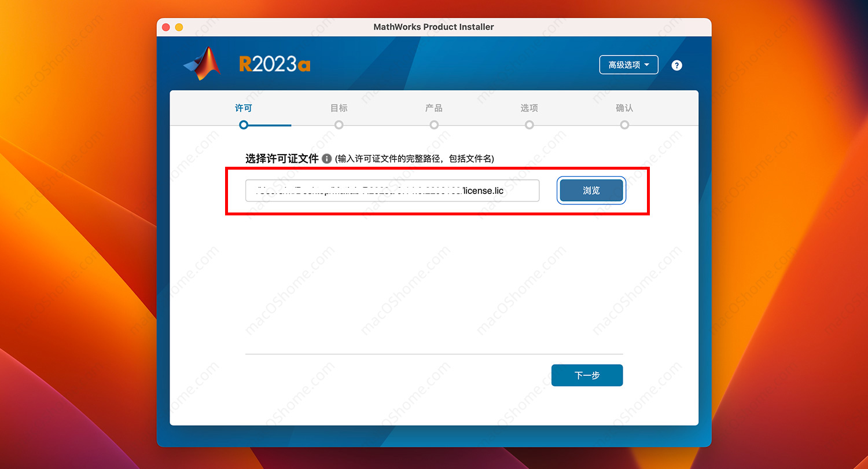
Task: Click the 浏览 button
Action: coord(591,190)
